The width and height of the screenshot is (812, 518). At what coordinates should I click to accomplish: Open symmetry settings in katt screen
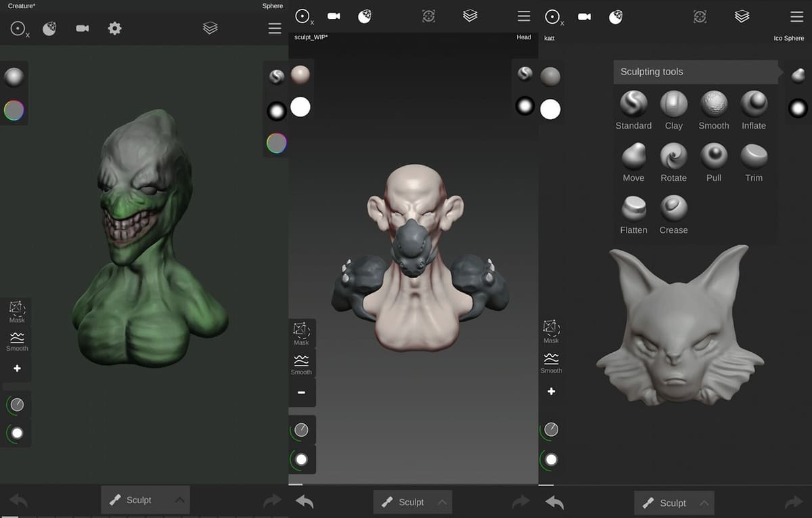click(x=555, y=17)
